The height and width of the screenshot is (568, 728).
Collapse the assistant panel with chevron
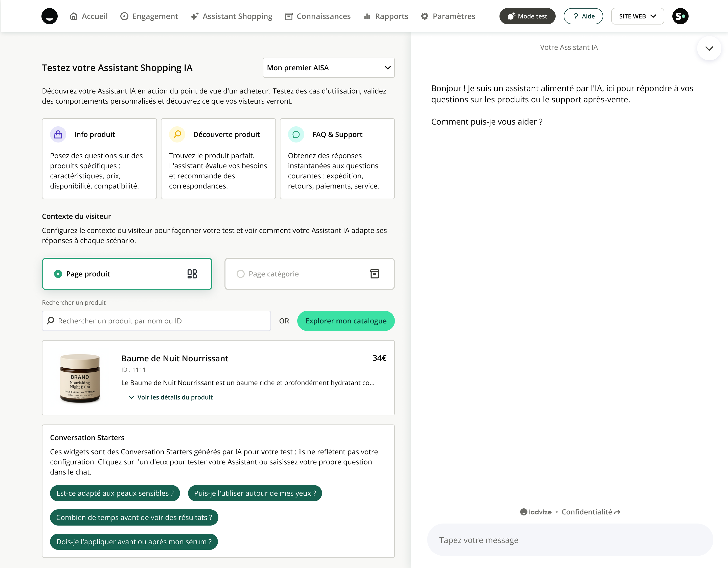tap(709, 48)
